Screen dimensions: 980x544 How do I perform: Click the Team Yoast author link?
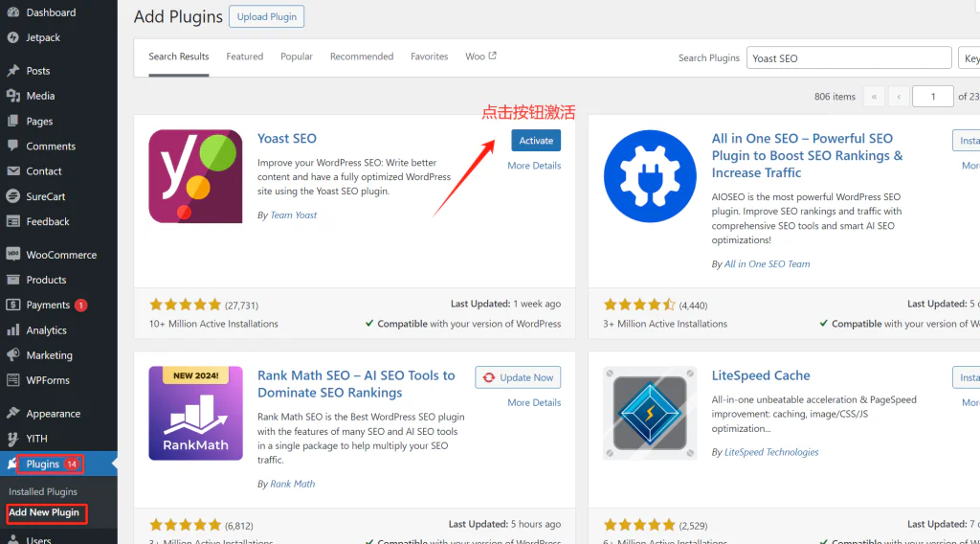click(293, 215)
